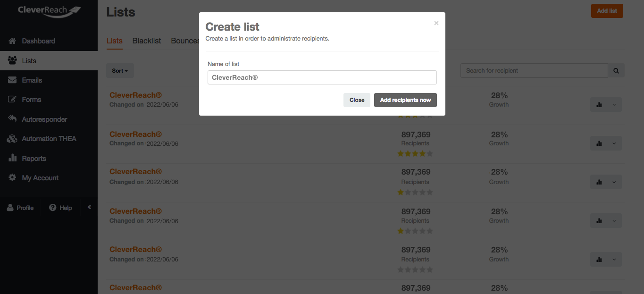Open Reports via the bar chart icon

coord(13,158)
